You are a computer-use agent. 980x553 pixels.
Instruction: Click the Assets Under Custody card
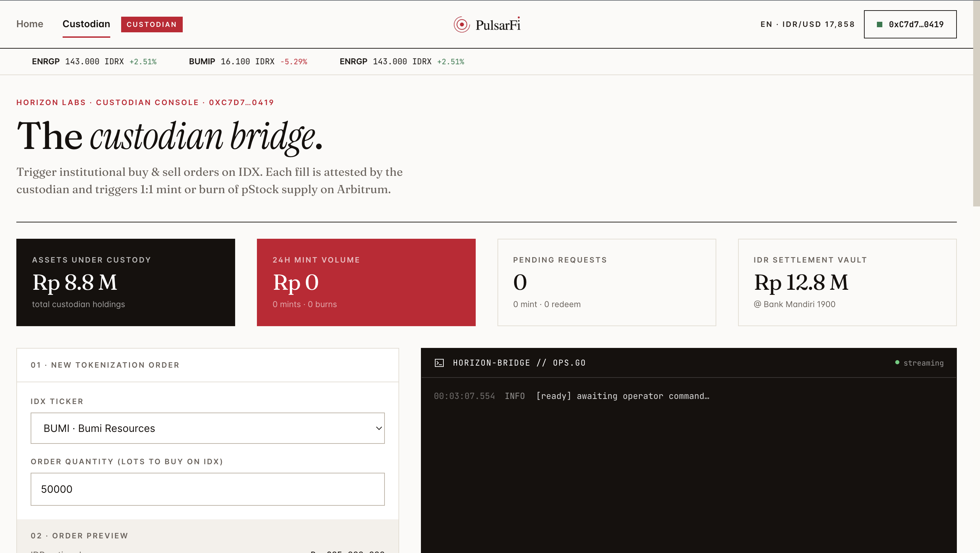[x=126, y=282]
